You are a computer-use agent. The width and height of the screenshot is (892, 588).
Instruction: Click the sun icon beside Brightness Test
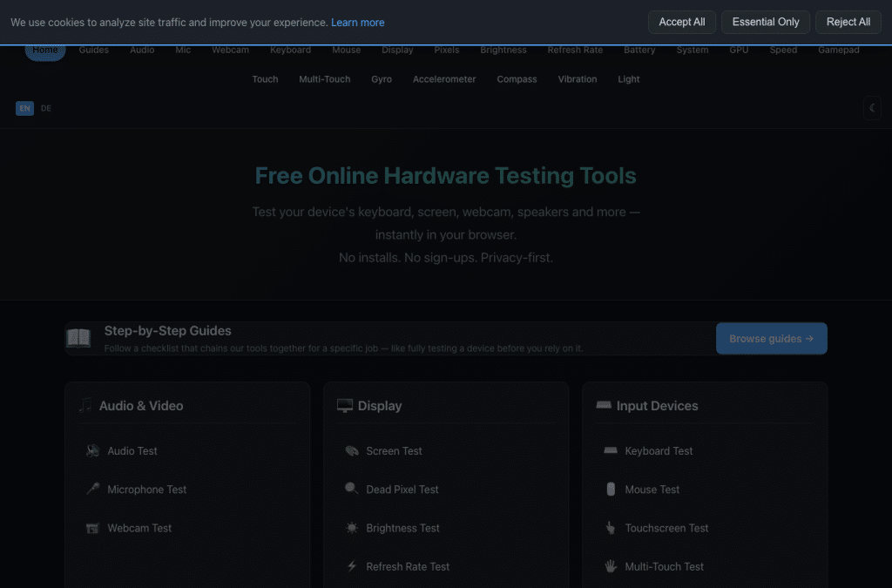[352, 528]
